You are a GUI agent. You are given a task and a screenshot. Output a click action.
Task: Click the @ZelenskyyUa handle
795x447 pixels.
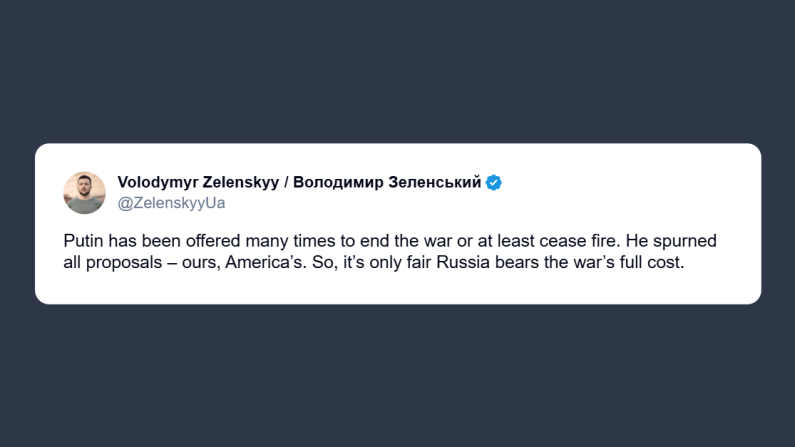click(x=171, y=202)
